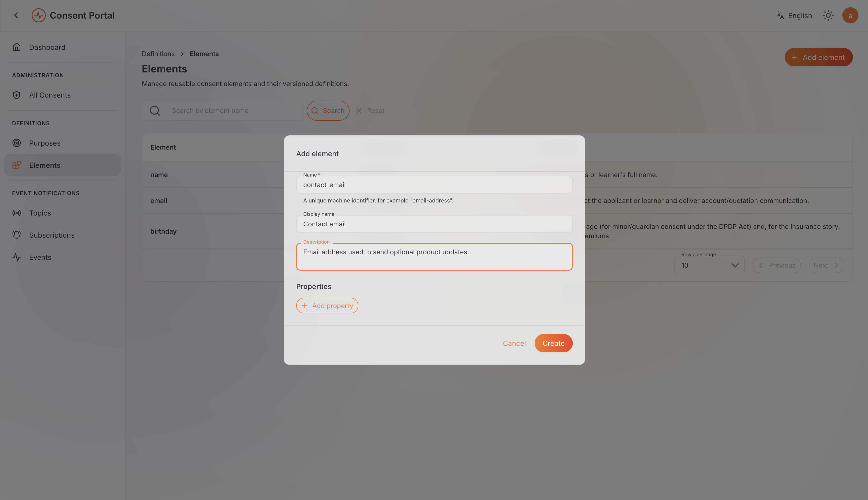Click the All Consents shield icon
Viewport: 868px width, 500px height.
coord(17,95)
